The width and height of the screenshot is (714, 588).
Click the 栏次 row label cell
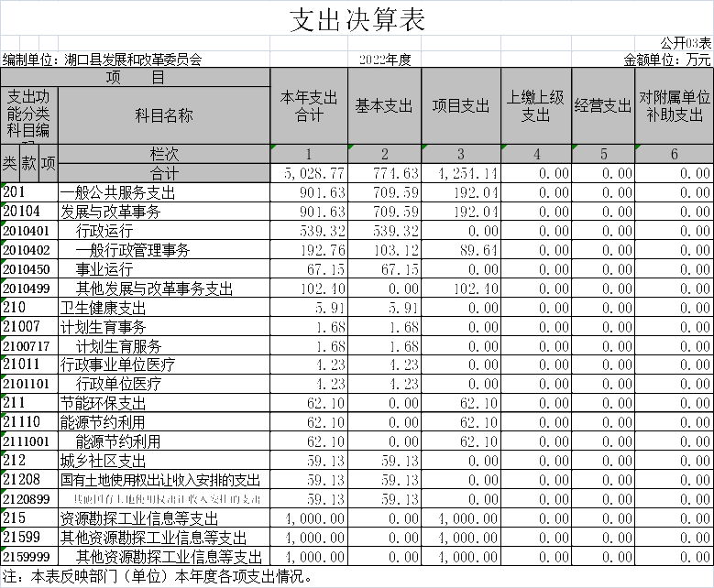click(164, 155)
